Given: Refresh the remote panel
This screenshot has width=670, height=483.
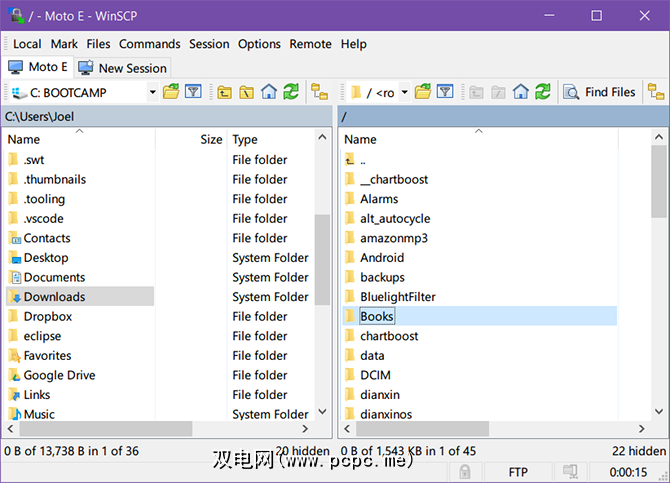Looking at the screenshot, I should click(543, 91).
